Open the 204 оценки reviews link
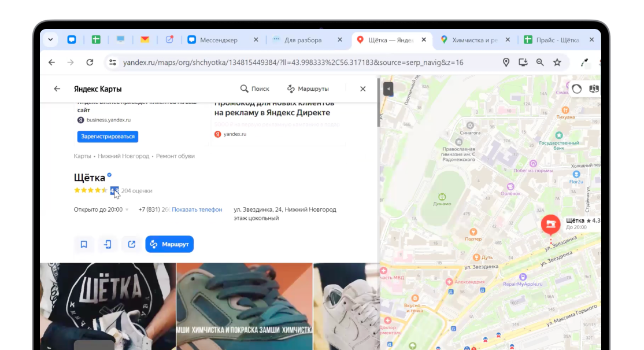644x350 pixels. click(x=137, y=190)
